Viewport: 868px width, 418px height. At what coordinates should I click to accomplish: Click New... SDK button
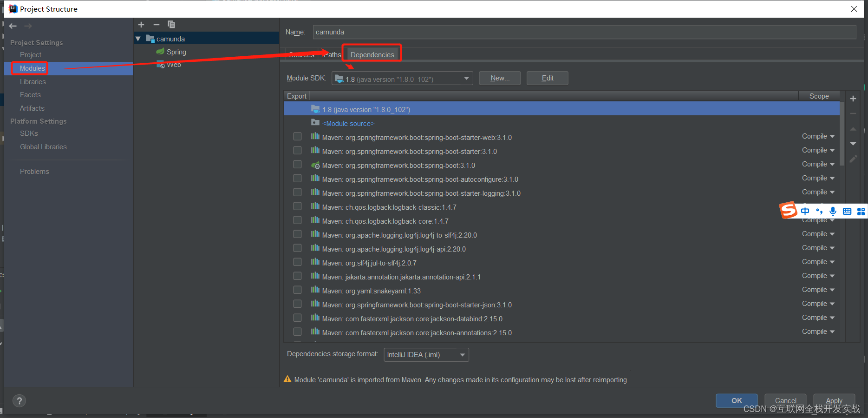pos(500,78)
